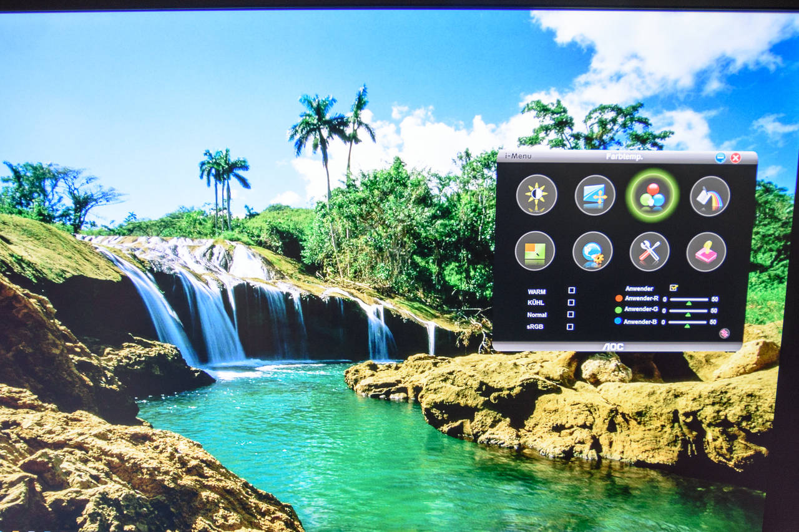The width and height of the screenshot is (799, 532).
Task: Select the highlighted Color Temp RGB balls icon
Action: (652, 195)
